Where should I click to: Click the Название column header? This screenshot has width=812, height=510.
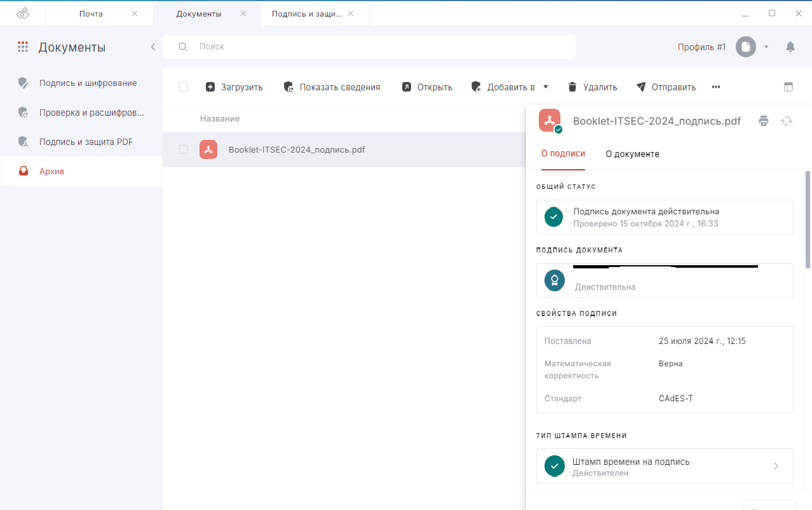point(220,119)
